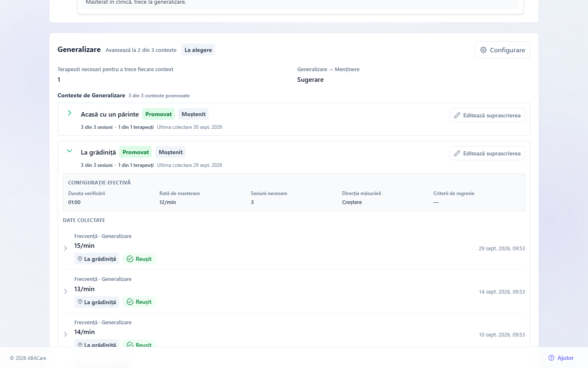Click the location pin icon in 15/min entry
The width and height of the screenshot is (588, 368).
[80, 259]
